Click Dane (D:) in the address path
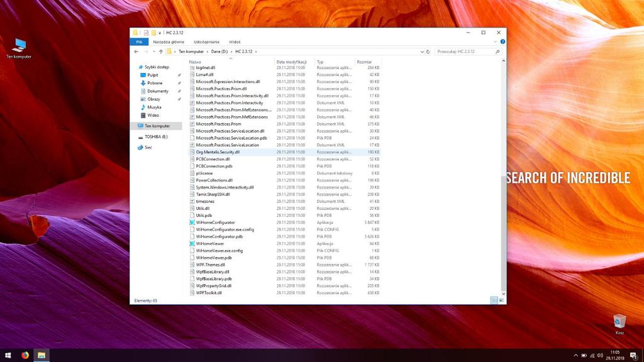This screenshot has height=362, width=644. pyautogui.click(x=219, y=52)
